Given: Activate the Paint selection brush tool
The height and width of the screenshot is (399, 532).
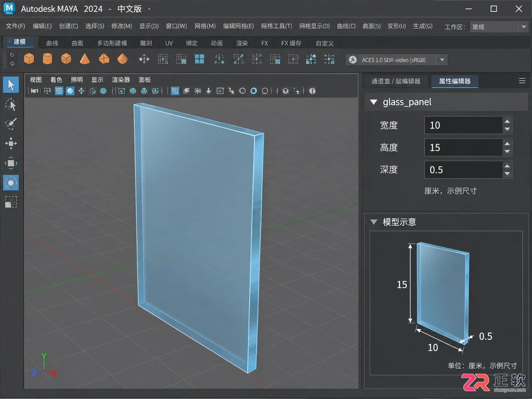Looking at the screenshot, I should tap(11, 124).
